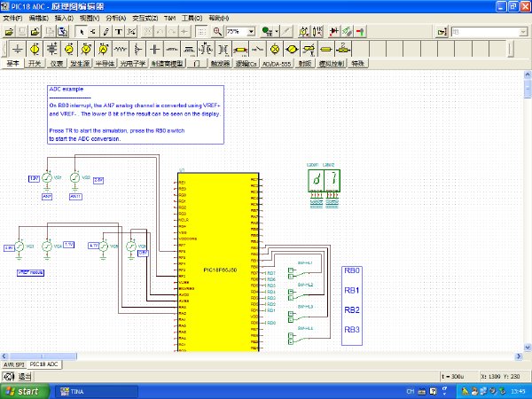This screenshot has height=399, width=532.
Task: Place an ammeter component
Action: (x=104, y=49)
